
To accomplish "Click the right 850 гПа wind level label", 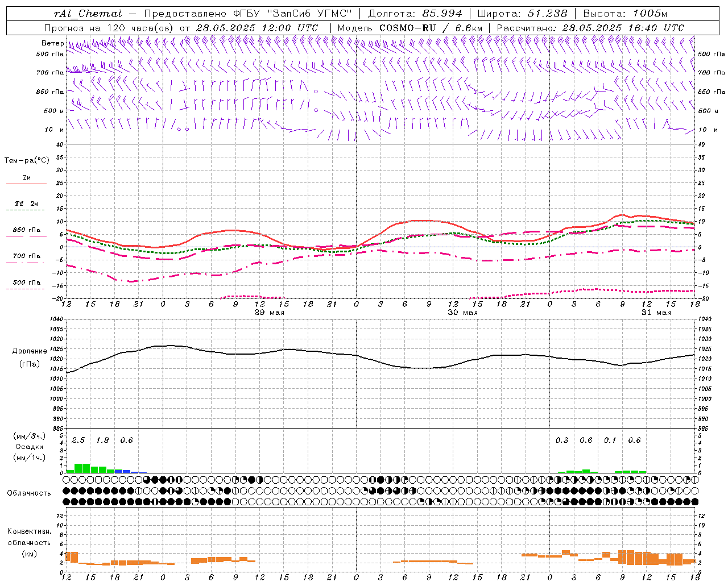I will click(712, 92).
